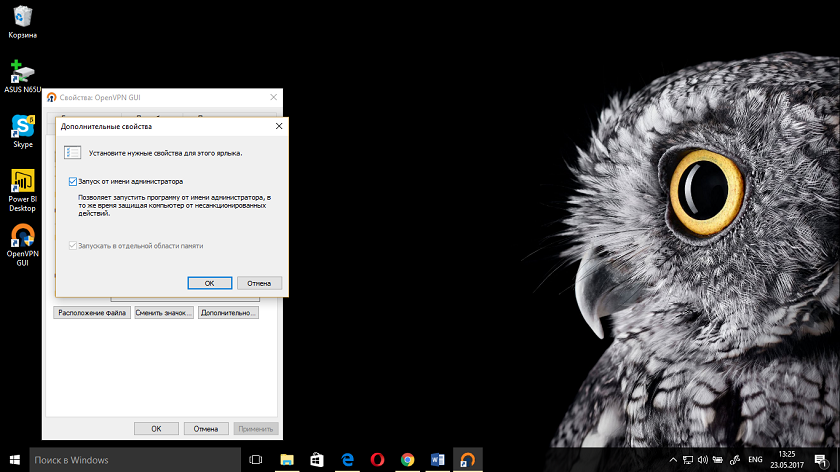The height and width of the screenshot is (472, 840).
Task: Open the volume control tray icon
Action: 703,460
